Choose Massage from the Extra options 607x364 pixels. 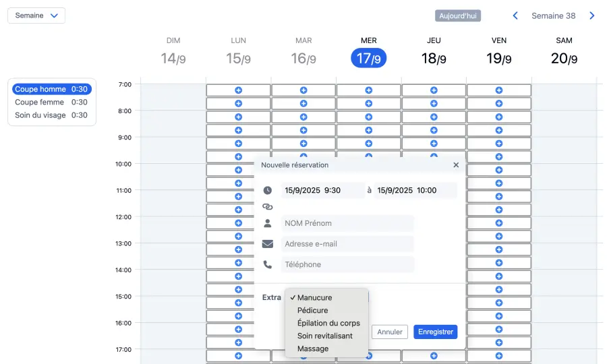(x=312, y=348)
